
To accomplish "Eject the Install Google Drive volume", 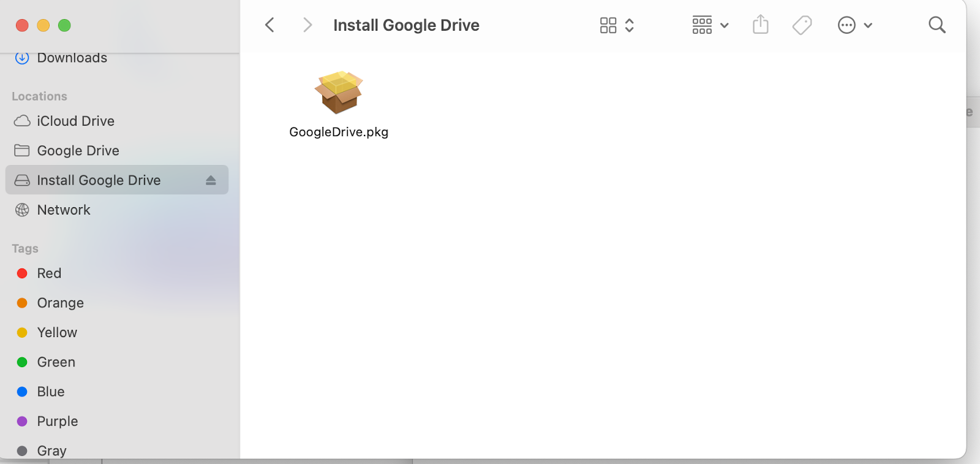I will pos(211,180).
